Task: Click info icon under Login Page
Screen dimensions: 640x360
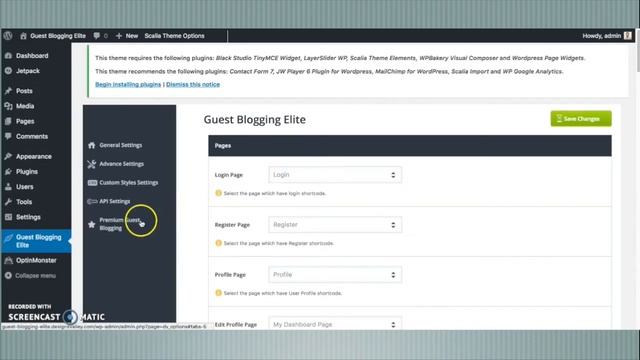Action: (218, 193)
